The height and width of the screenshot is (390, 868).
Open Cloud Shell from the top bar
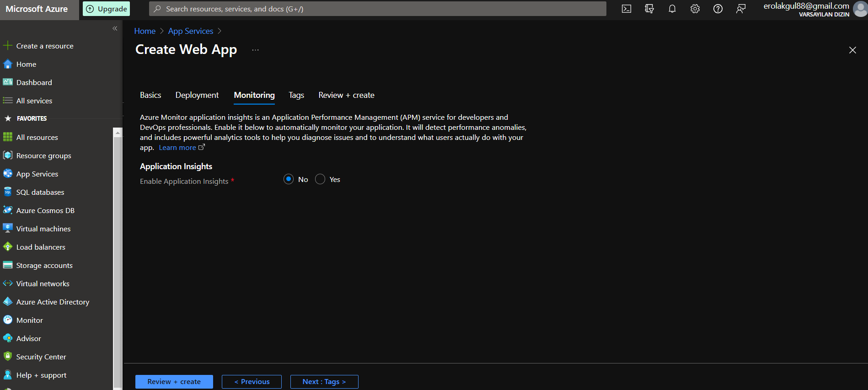pyautogui.click(x=626, y=9)
